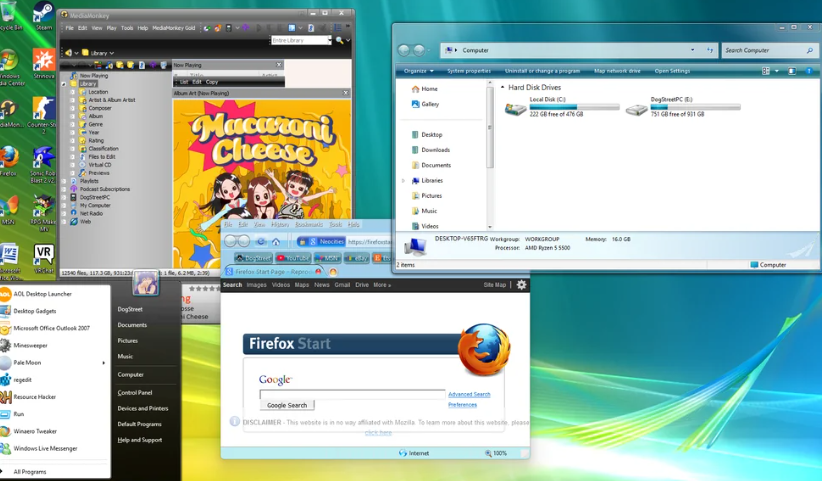Screen dimensions: 822x481
Task: Launch Counter-Strike 2 from the desktop
Action: coord(43,114)
